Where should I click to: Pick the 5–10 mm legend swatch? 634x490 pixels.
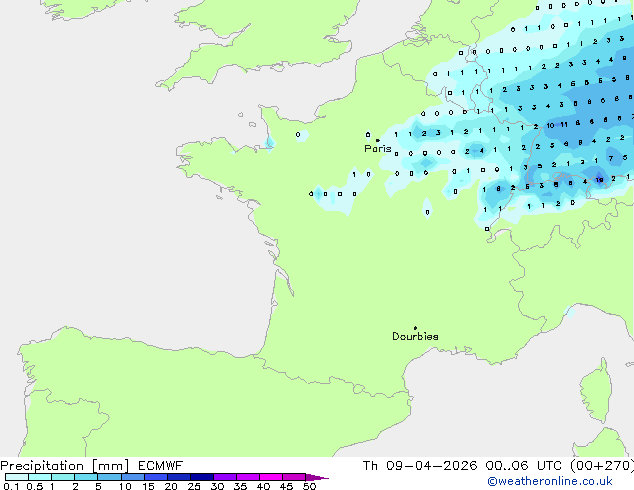(x=109, y=477)
